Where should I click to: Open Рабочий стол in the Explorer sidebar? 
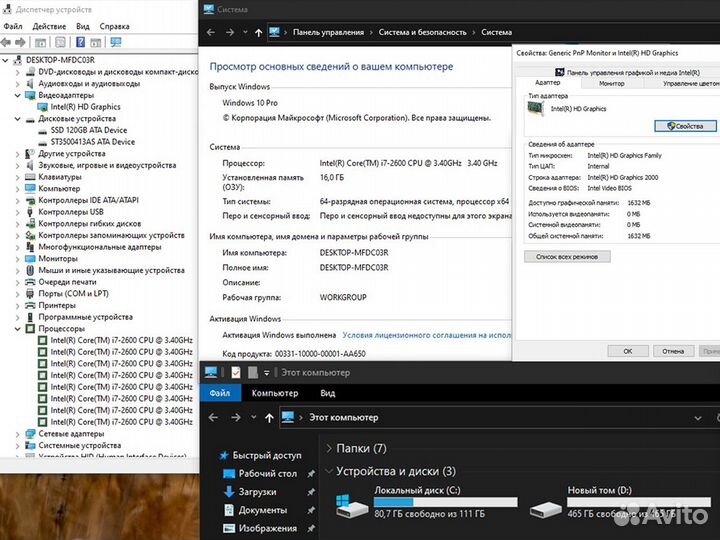pos(268,473)
